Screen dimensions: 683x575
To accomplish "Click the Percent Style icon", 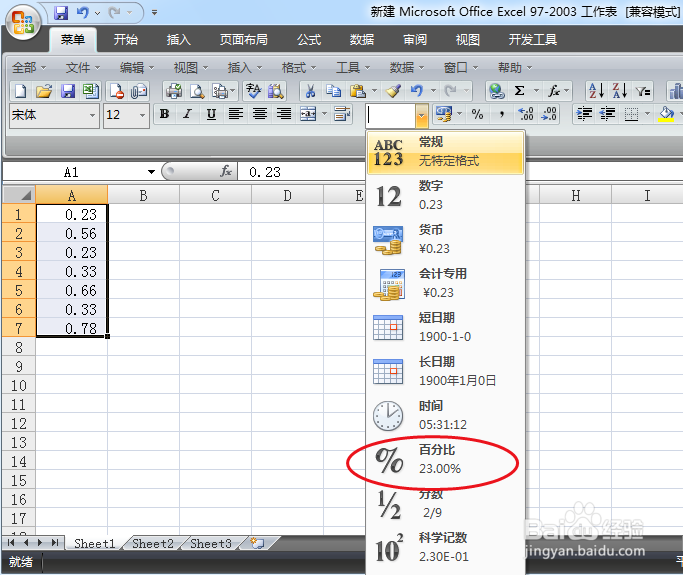I will pos(477,115).
